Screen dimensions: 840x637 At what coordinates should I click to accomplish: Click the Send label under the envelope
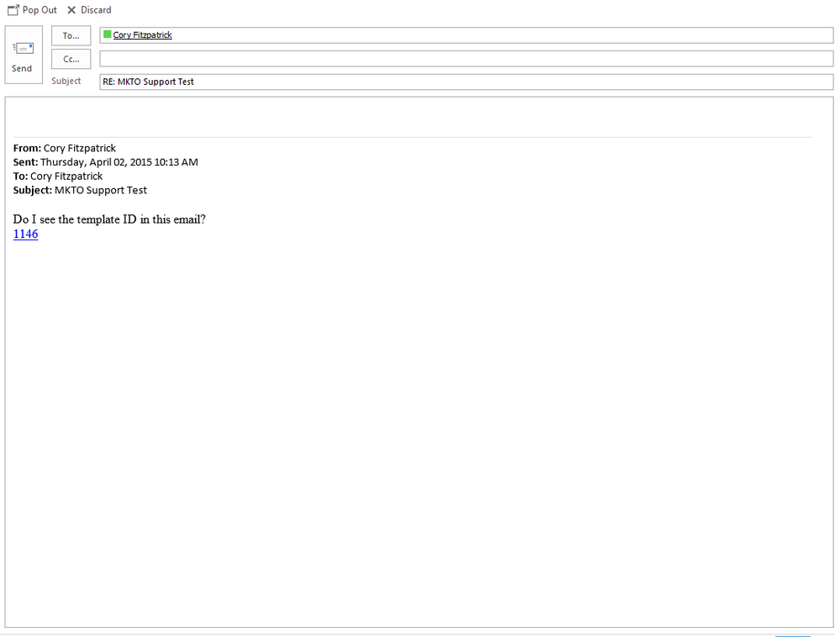[23, 69]
